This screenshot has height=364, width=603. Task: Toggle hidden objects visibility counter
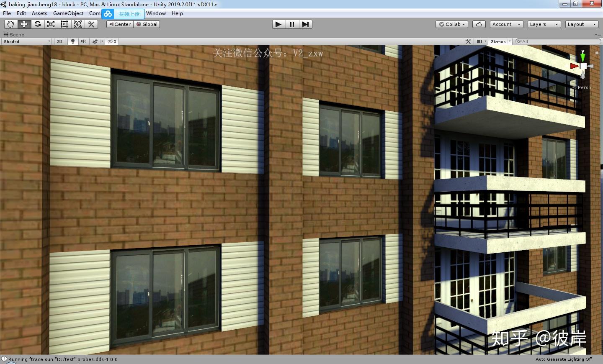tap(112, 41)
